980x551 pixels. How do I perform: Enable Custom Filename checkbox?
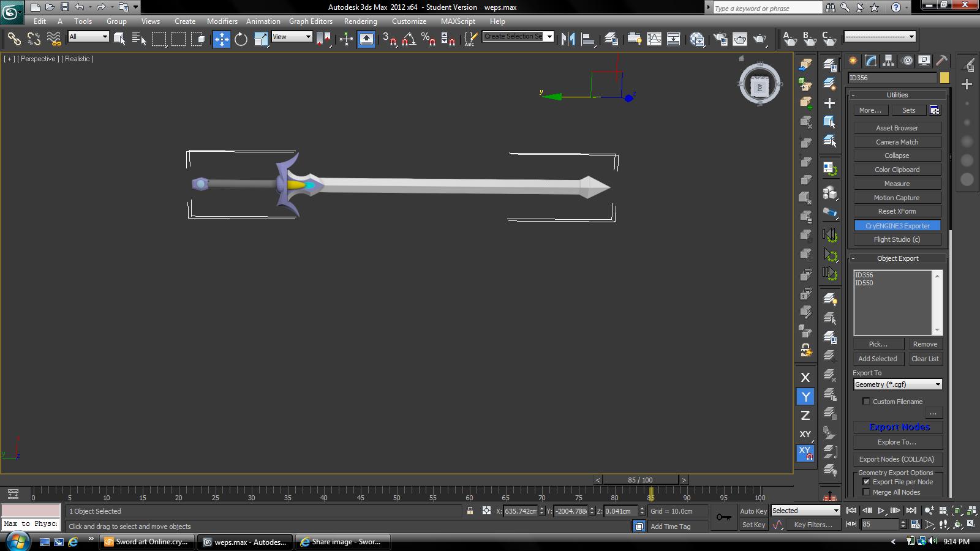pyautogui.click(x=866, y=402)
